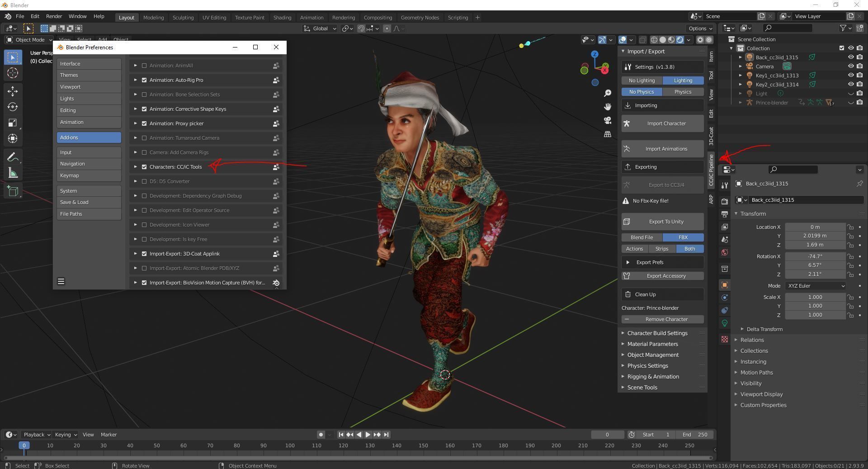Hide Back_cc3iid_1315 in viewport eye icon
Screen dimensions: 868x469
(x=850, y=57)
